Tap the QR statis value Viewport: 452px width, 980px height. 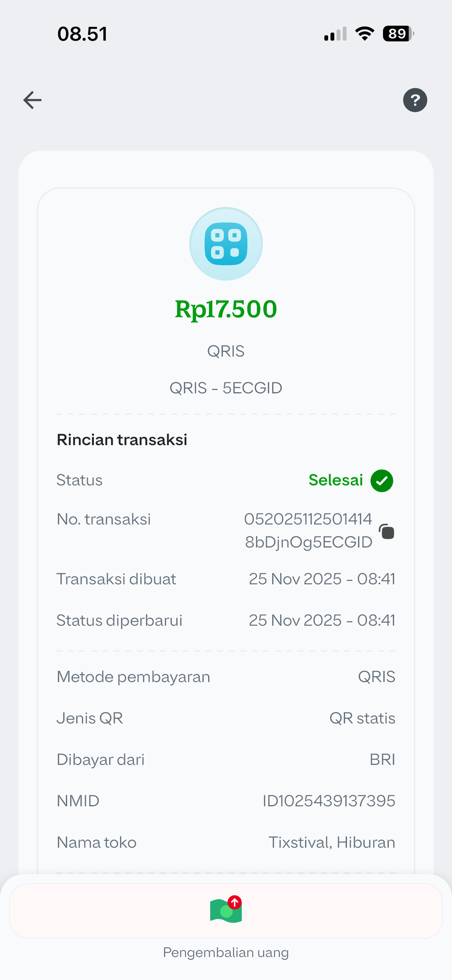(362, 718)
